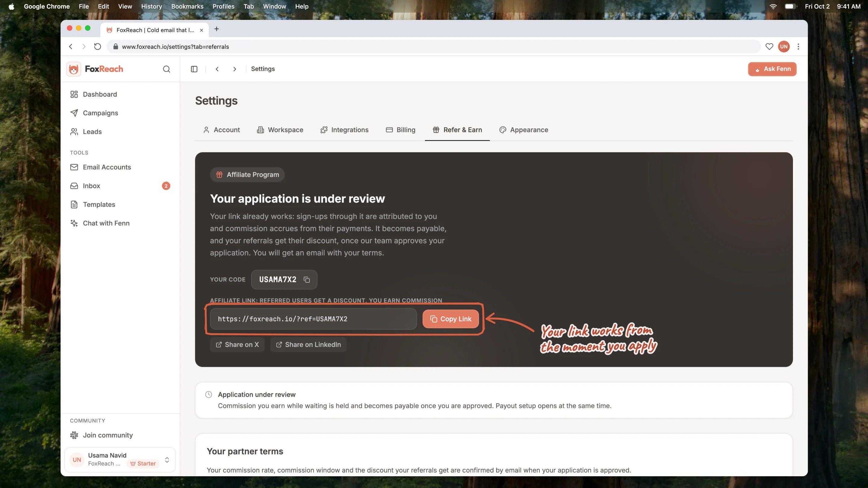Viewport: 868px width, 488px height.
Task: Toggle the sidebar panel icon
Action: pyautogui.click(x=194, y=69)
